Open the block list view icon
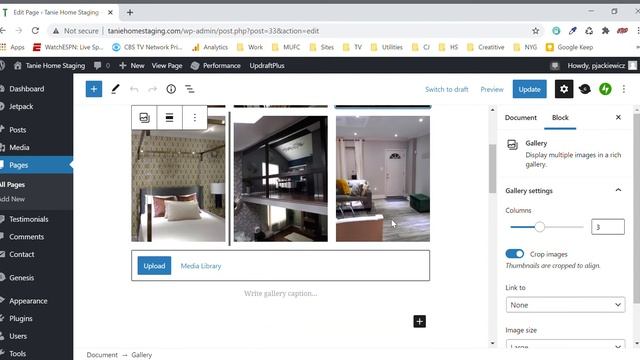640x360 pixels. coord(189,89)
